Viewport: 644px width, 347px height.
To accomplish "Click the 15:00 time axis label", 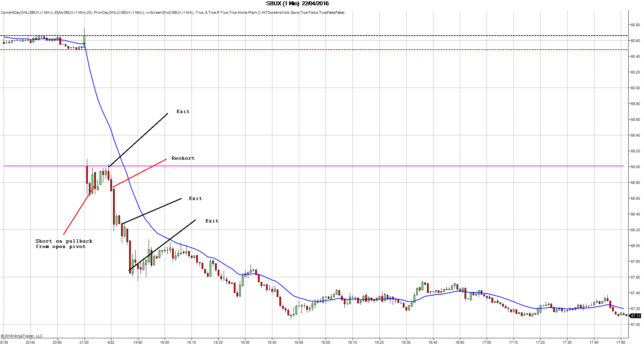I will point(164,342).
